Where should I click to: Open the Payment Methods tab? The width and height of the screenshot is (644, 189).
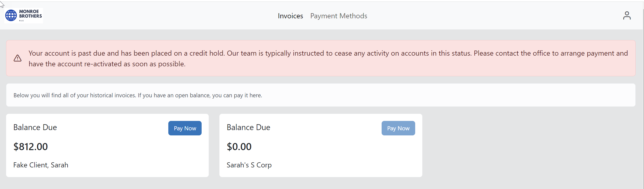(339, 16)
